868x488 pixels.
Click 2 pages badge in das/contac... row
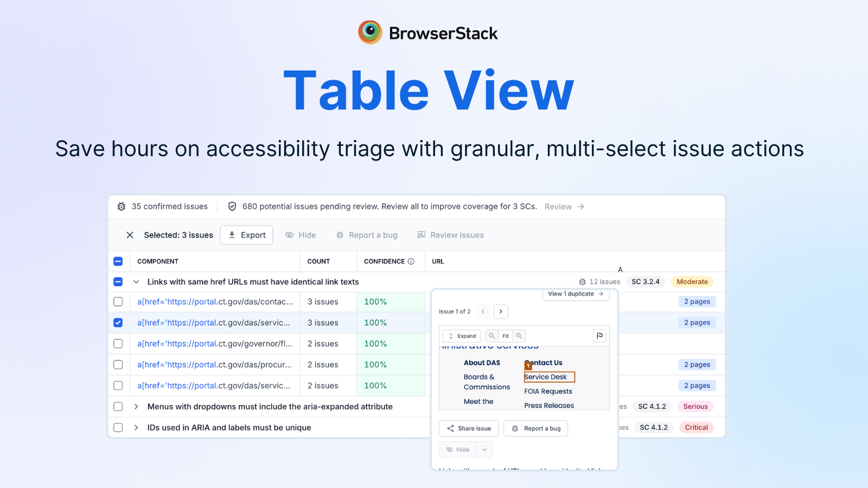697,301
